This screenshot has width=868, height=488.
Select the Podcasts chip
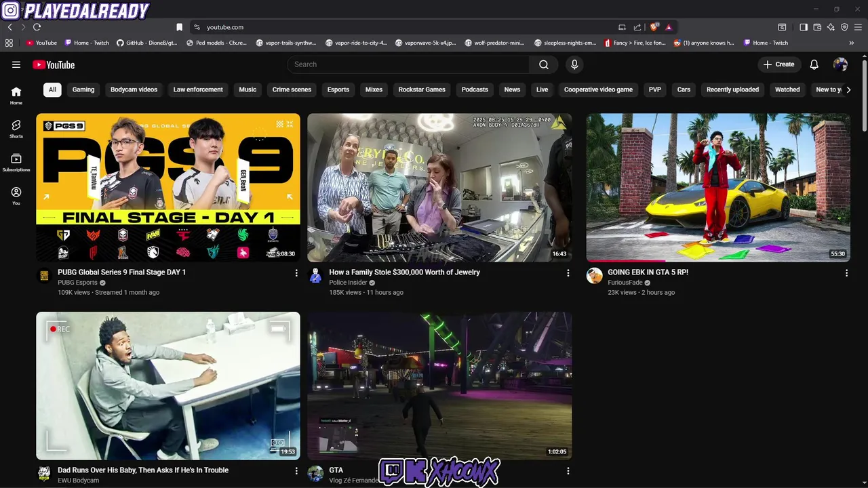475,89
